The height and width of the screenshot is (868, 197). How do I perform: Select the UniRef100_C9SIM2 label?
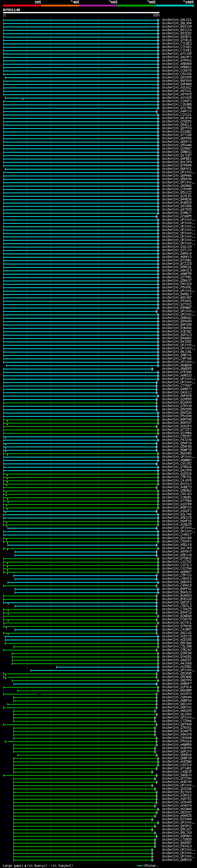tap(177, 464)
